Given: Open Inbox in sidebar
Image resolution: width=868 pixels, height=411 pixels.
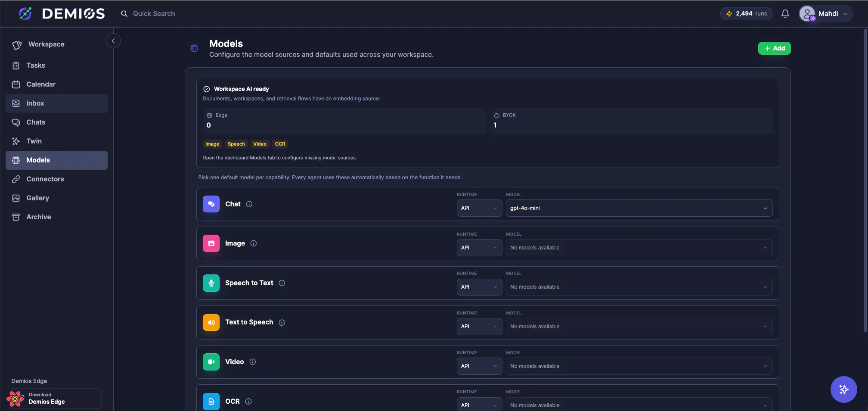Looking at the screenshot, I should pyautogui.click(x=56, y=103).
